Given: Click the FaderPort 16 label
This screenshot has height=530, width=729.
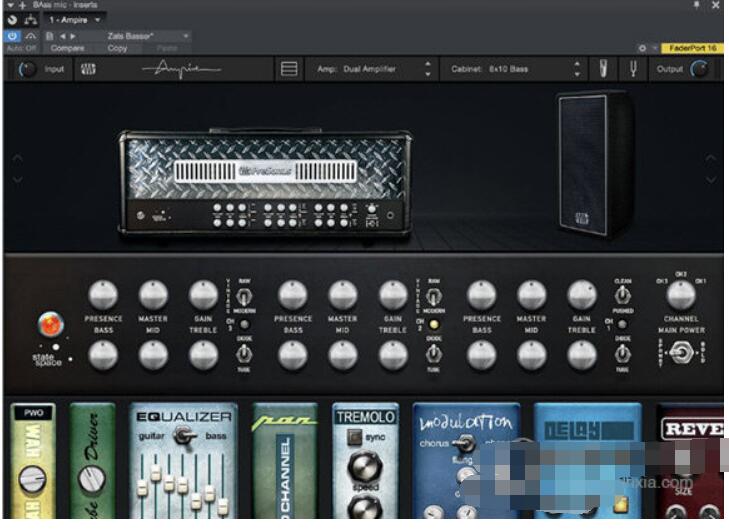Looking at the screenshot, I should coord(690,48).
